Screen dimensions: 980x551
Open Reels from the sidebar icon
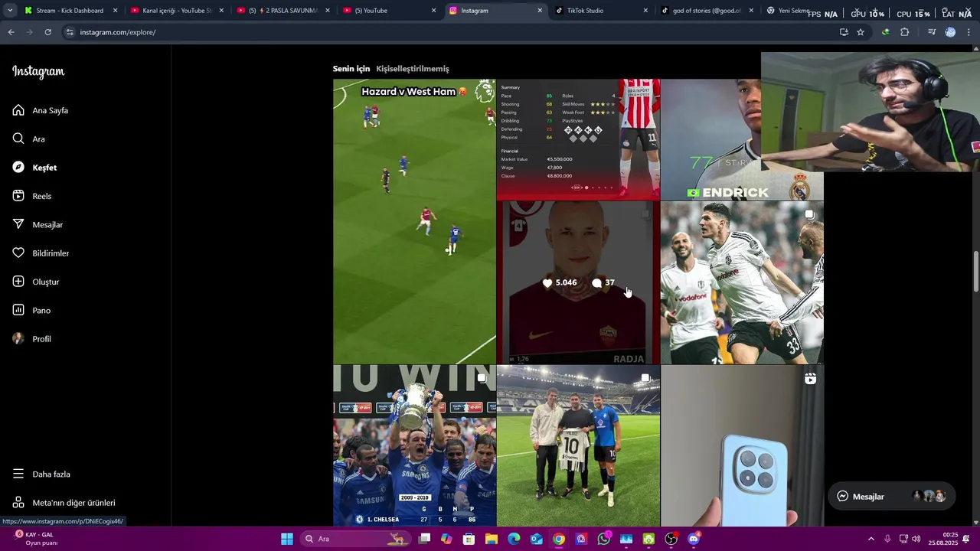point(18,196)
